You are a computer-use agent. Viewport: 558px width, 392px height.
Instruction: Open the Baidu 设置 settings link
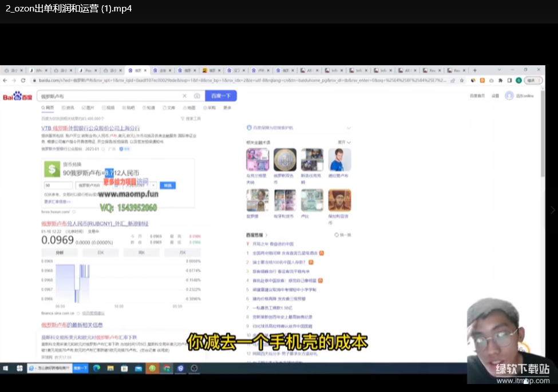(x=496, y=96)
